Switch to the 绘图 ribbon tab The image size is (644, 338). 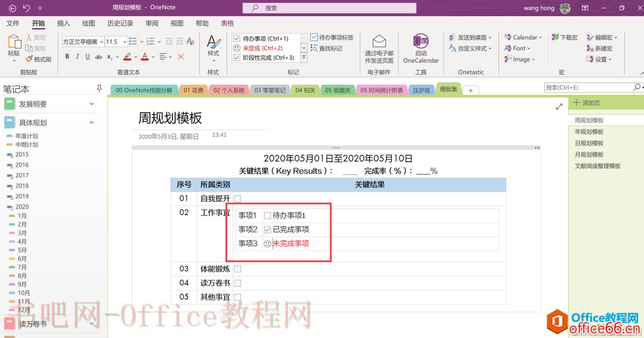(88, 23)
